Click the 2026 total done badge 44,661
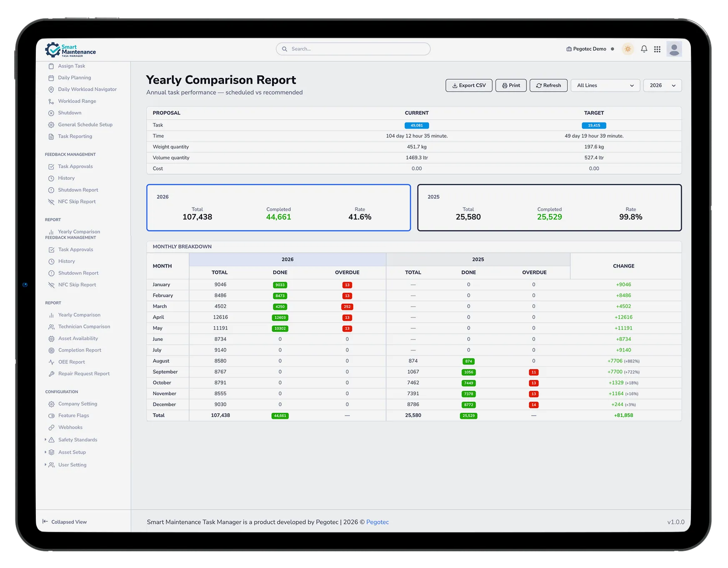728x568 pixels. tap(280, 416)
